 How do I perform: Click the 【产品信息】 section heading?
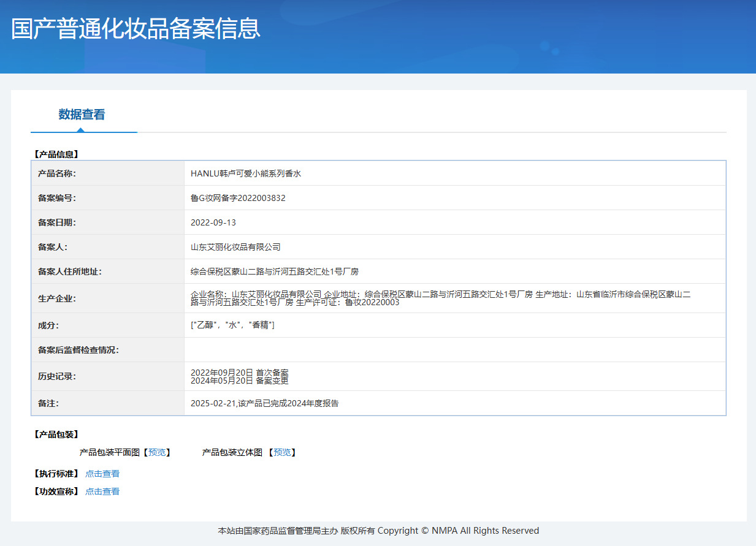click(56, 154)
